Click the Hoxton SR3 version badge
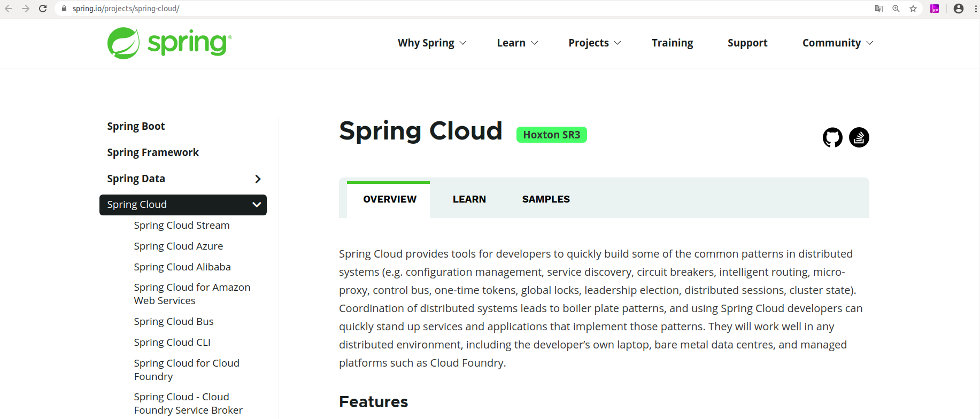The image size is (980, 419). click(x=551, y=135)
